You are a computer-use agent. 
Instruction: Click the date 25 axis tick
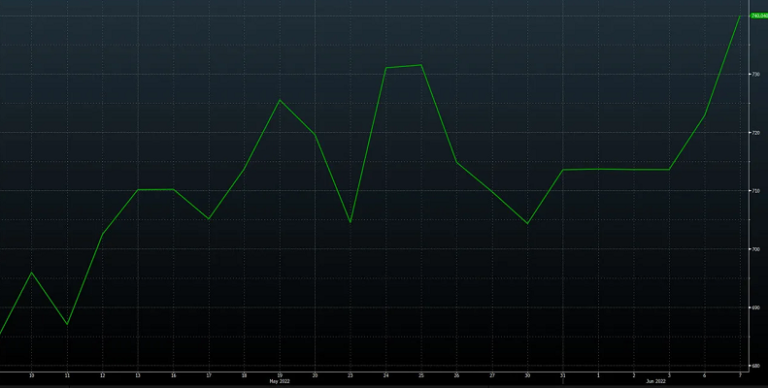pyautogui.click(x=421, y=375)
